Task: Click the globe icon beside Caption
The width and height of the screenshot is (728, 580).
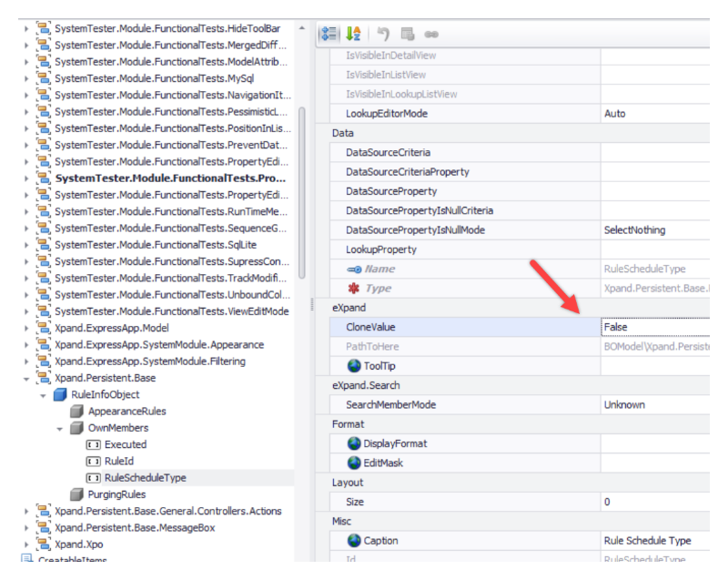Action: [354, 541]
